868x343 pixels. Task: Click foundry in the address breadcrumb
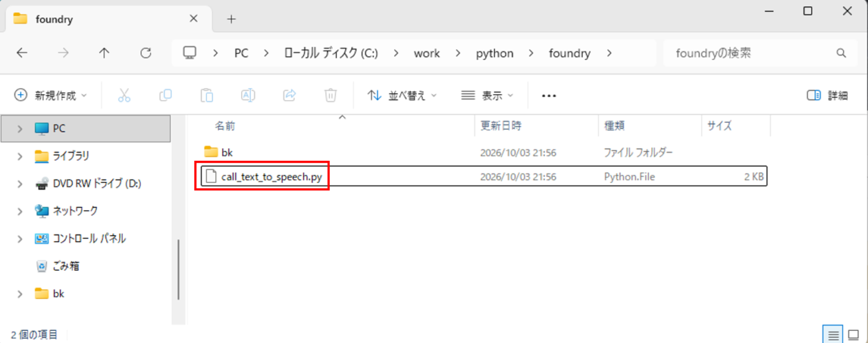[x=570, y=53]
